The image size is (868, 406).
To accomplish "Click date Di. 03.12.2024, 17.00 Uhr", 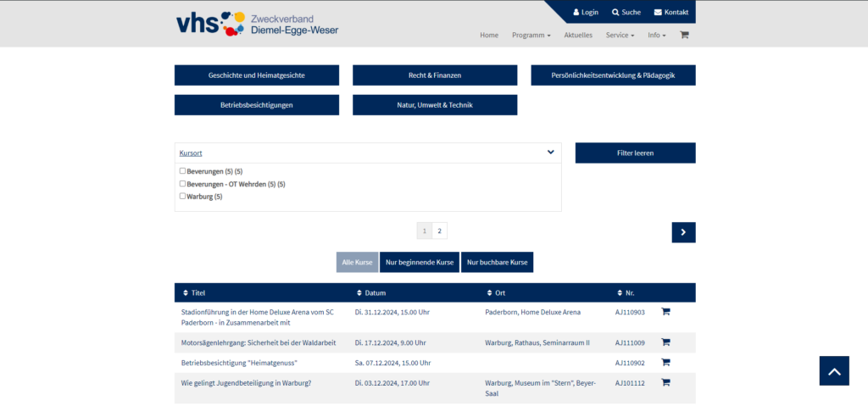I will click(x=392, y=382).
